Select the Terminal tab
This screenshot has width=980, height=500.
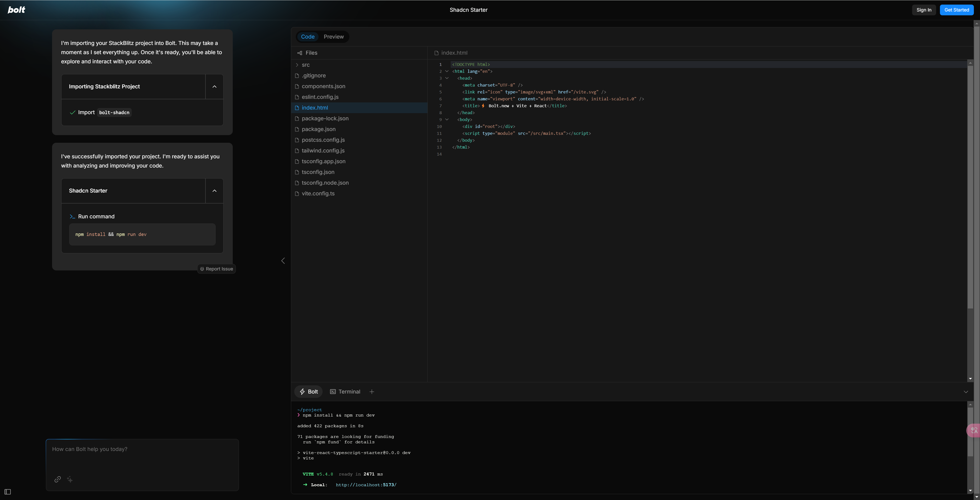click(x=345, y=392)
